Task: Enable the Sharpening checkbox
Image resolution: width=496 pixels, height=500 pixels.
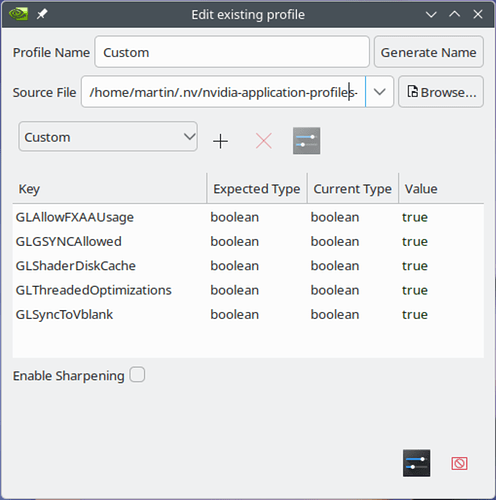Action: click(137, 375)
